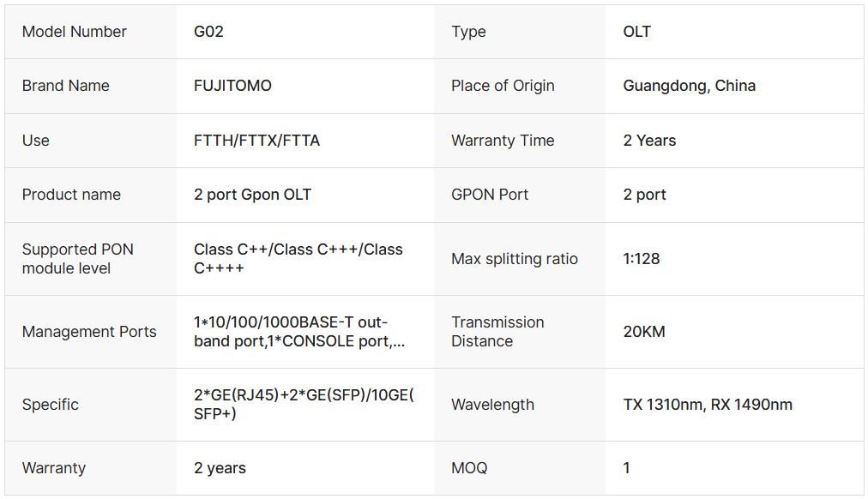Click the Management Ports label
The height and width of the screenshot is (499, 868).
click(x=89, y=332)
